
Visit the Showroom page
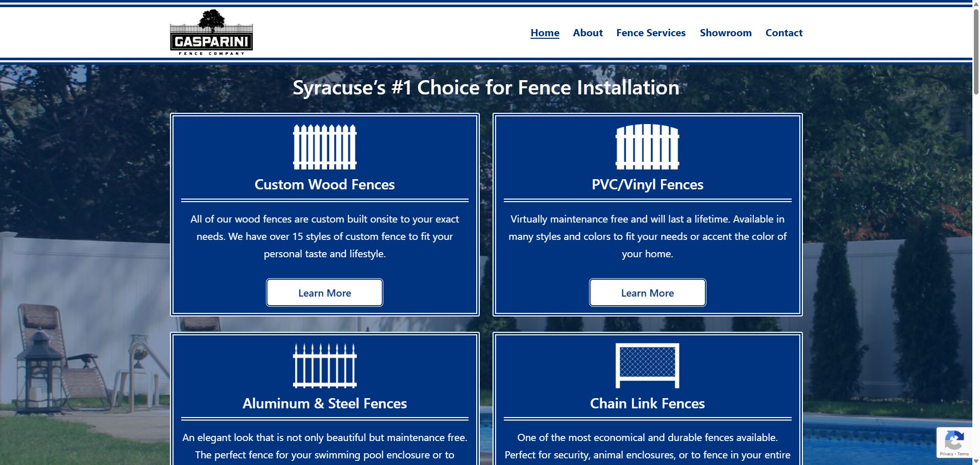point(725,33)
